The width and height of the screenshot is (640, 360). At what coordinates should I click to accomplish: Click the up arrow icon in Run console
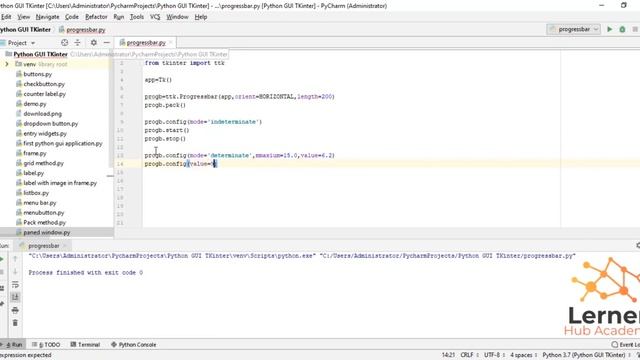(15, 259)
